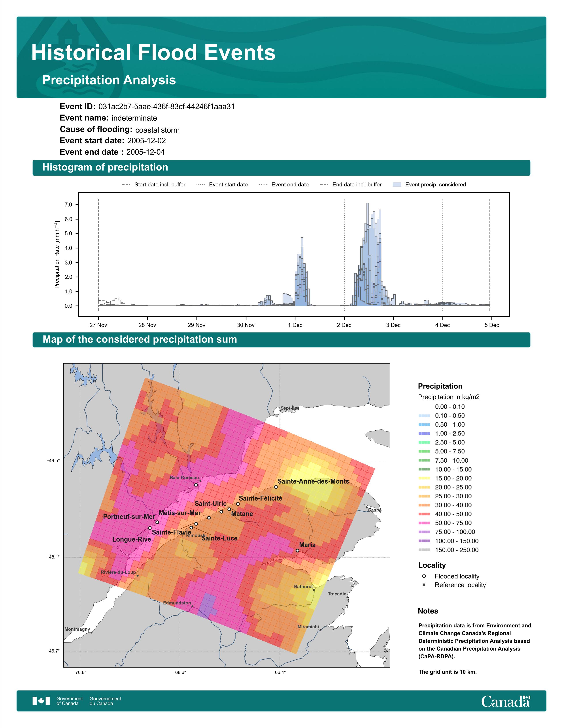Click the 'Precipitation Analysis' subtitle

[109, 80]
